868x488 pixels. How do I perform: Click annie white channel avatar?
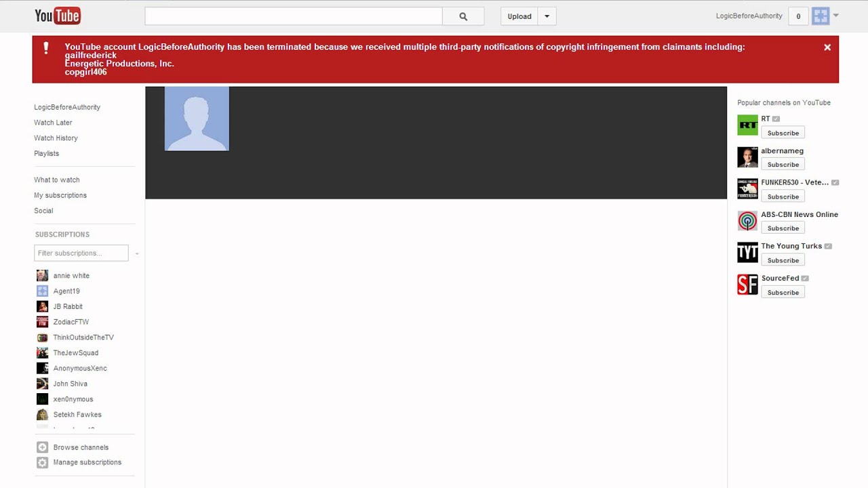[x=42, y=276]
